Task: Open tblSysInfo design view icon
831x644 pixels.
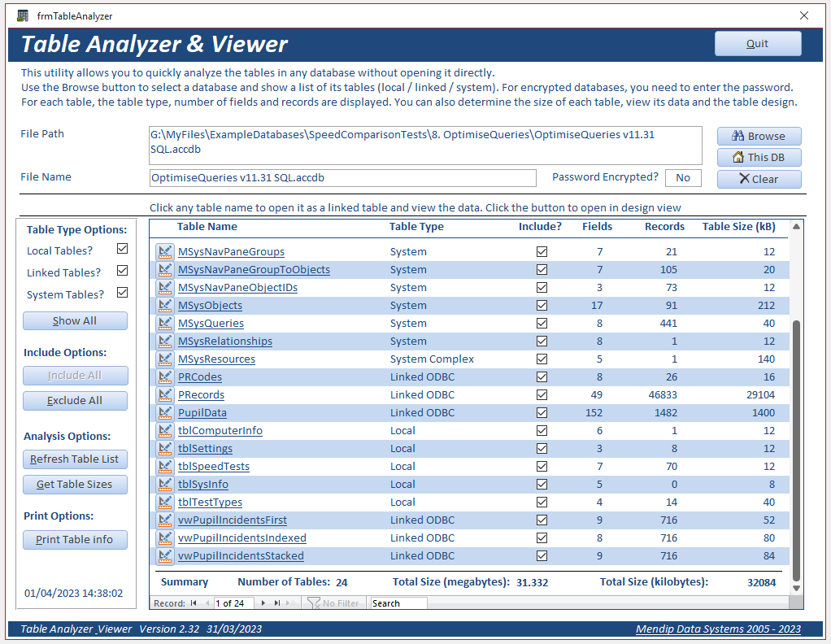Action: coord(165,485)
